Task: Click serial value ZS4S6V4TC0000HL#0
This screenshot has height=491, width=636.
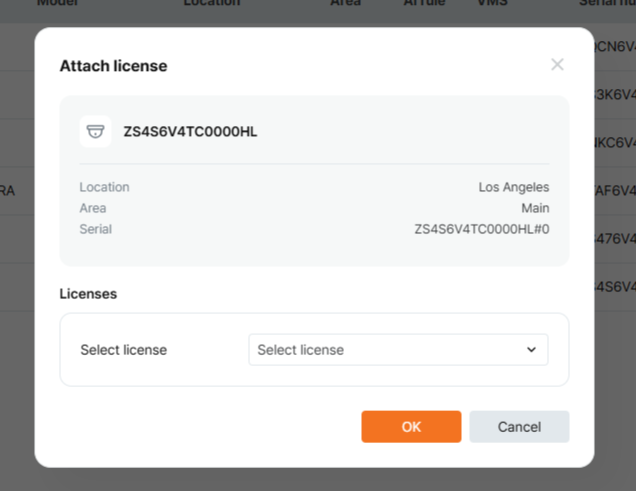Action: tap(481, 229)
